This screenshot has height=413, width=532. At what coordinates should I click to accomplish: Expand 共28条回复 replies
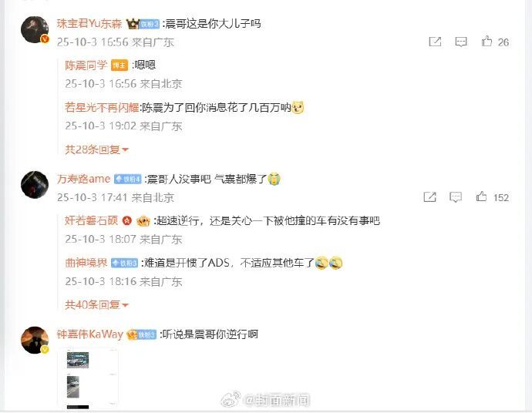pyautogui.click(x=96, y=149)
